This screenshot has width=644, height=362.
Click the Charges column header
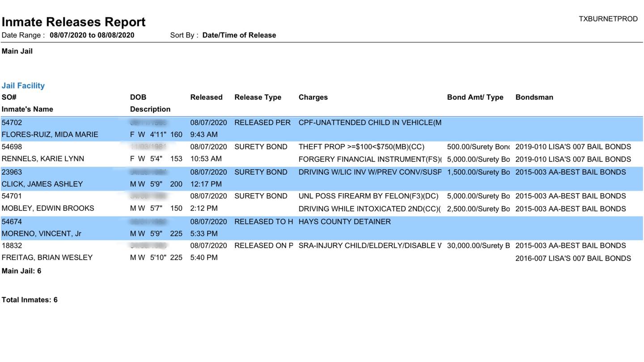[313, 97]
